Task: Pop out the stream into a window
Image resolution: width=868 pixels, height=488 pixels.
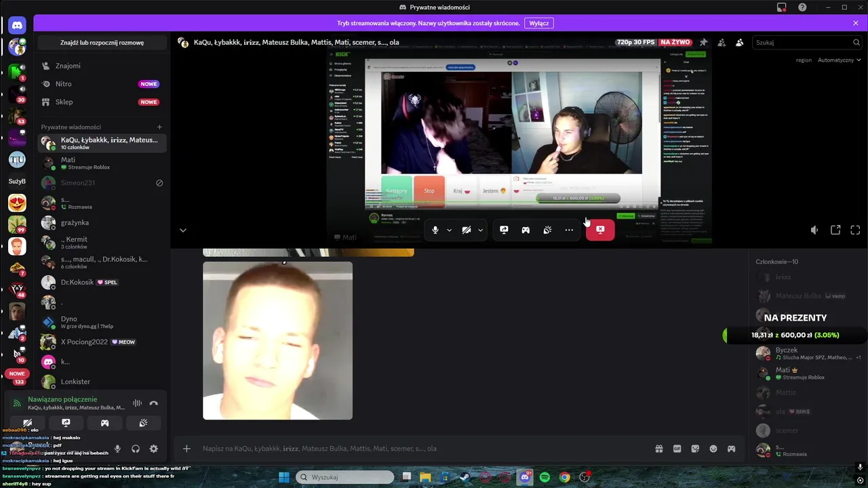Action: click(x=835, y=230)
